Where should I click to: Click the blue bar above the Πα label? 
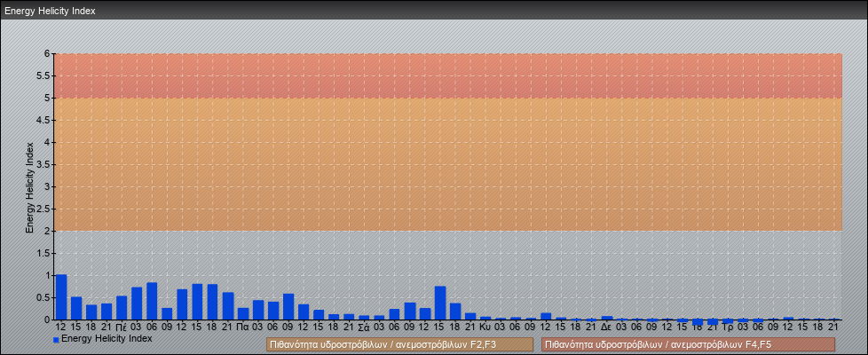tap(243, 314)
